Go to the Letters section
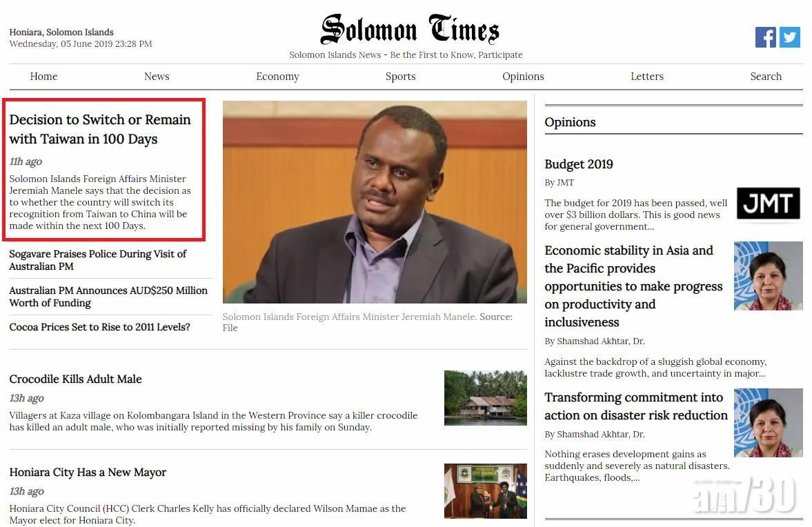812x527 pixels. click(647, 77)
